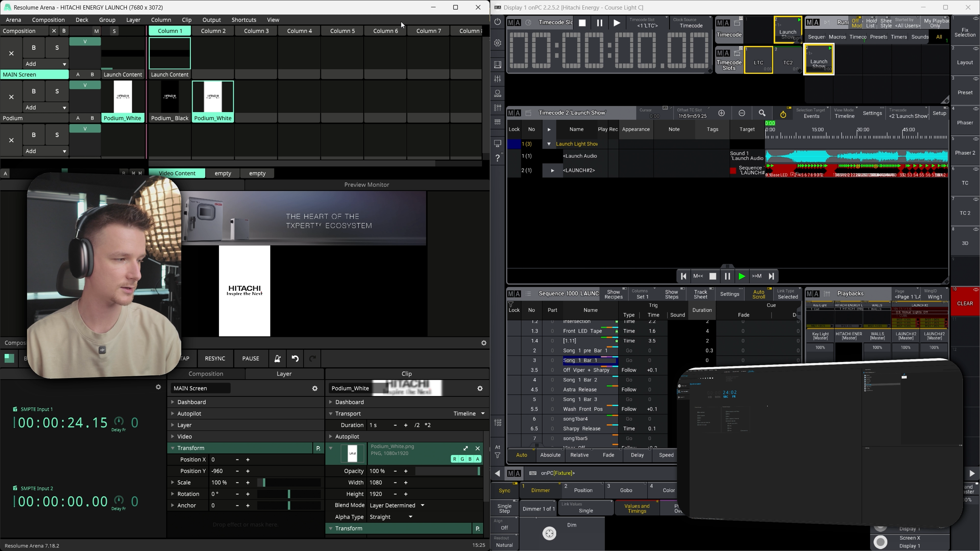980x551 pixels.
Task: Open MAIN Screen layer gear settings
Action: point(315,388)
